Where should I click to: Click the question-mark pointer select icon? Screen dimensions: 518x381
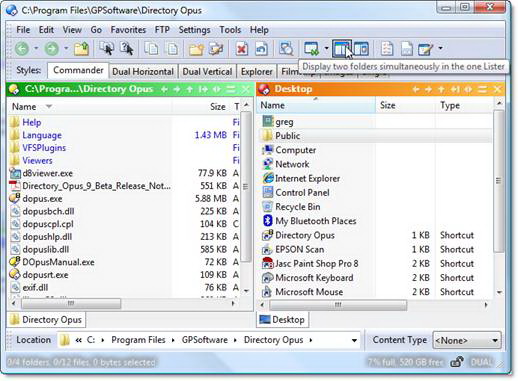[127, 49]
